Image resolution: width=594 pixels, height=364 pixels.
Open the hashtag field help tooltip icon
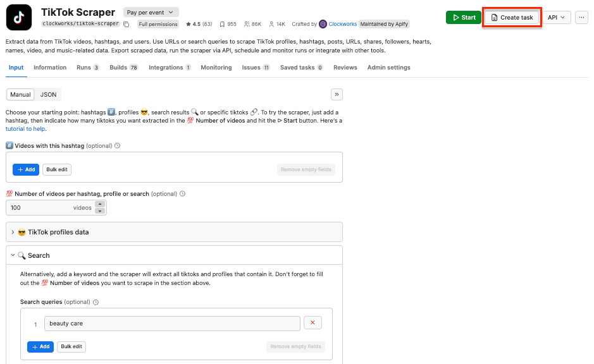pos(118,145)
